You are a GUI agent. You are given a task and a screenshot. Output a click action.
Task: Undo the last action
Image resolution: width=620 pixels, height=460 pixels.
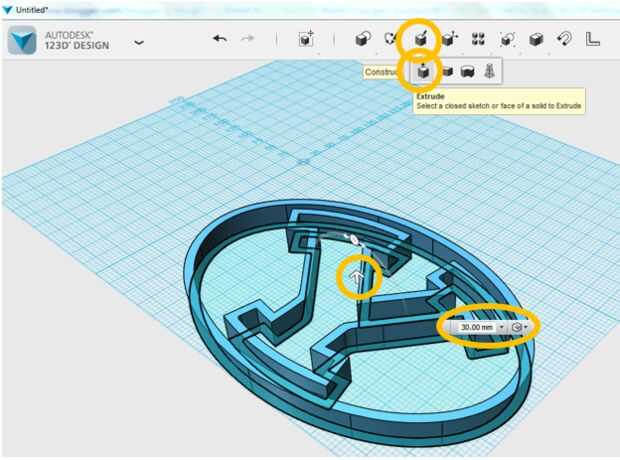220,39
